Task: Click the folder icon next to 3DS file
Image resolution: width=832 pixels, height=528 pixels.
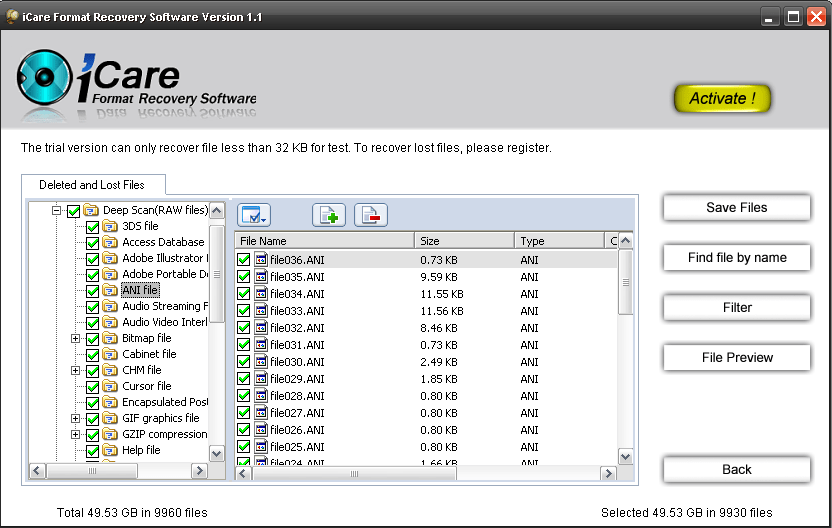Action: [x=110, y=227]
